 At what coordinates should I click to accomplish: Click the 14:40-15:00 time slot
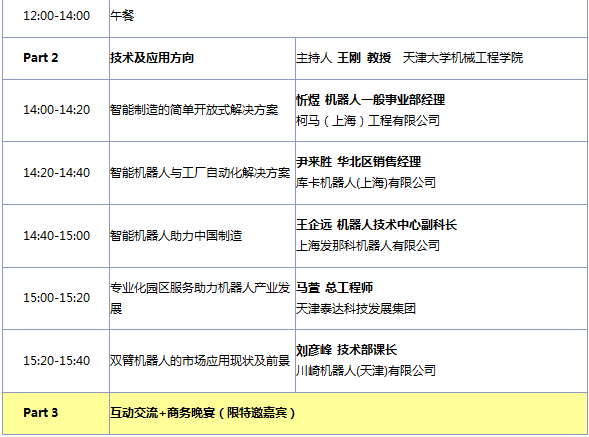click(56, 236)
